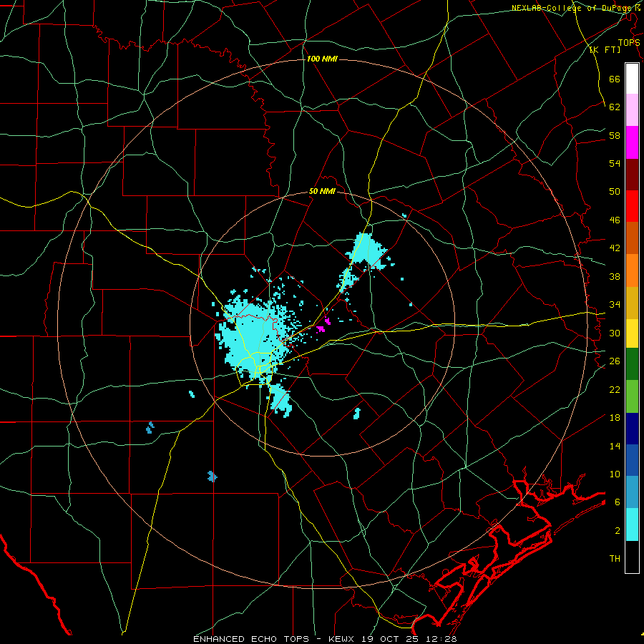Click the "34" scale label
This screenshot has width=644, height=644.
(x=615, y=305)
